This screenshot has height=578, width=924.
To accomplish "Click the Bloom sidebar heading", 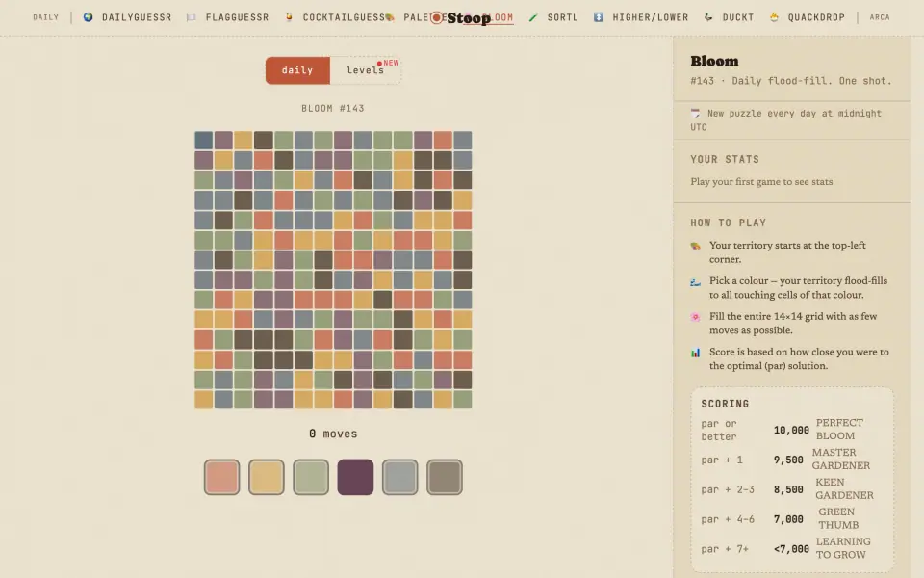I will [x=714, y=61].
